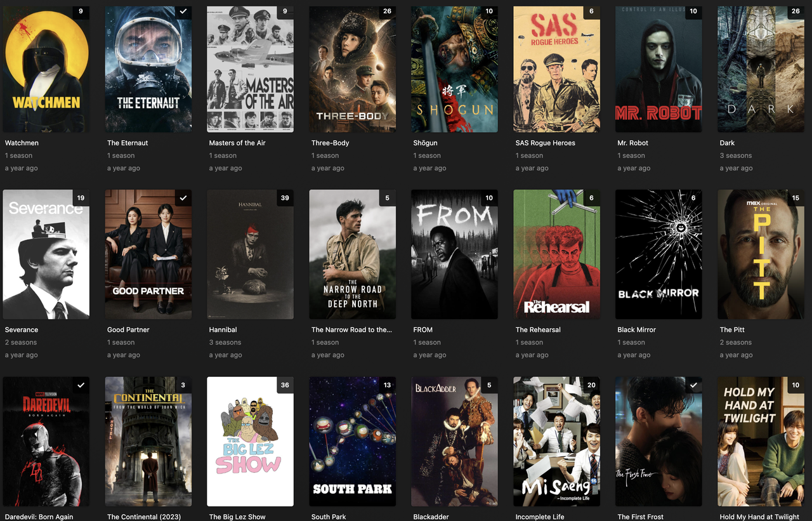Click "2 seasons" under Severance
Screen dimensions: 812x521
21,343
